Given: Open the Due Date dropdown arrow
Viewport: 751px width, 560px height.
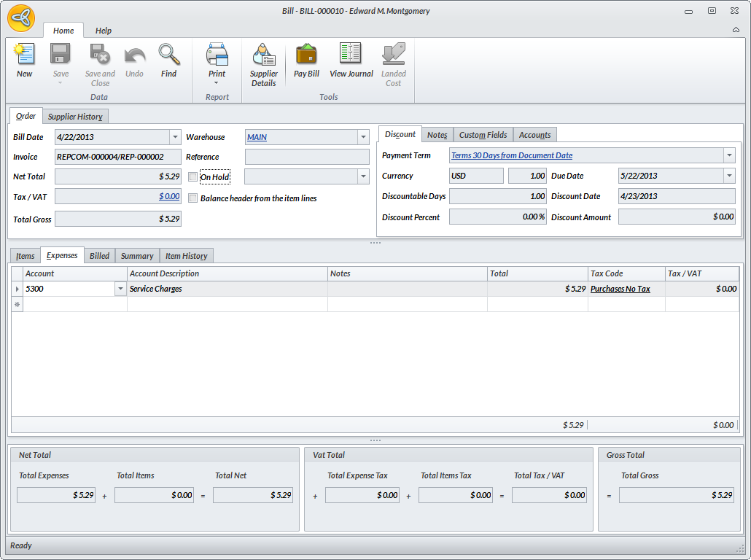Looking at the screenshot, I should (x=729, y=176).
